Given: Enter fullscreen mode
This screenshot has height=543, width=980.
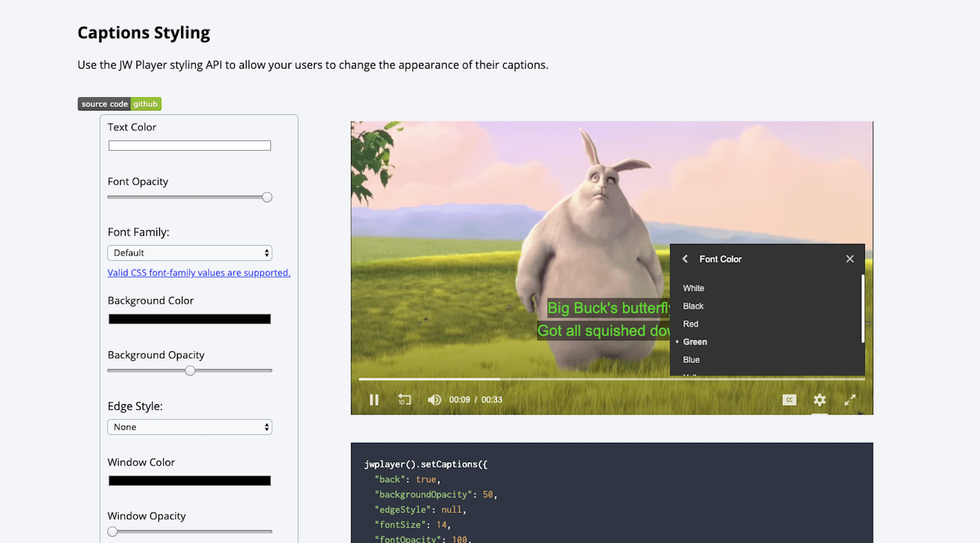Looking at the screenshot, I should (850, 400).
